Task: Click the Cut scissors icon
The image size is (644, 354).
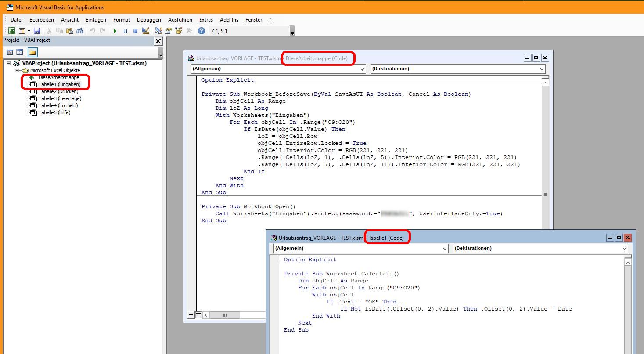Action: (49, 31)
